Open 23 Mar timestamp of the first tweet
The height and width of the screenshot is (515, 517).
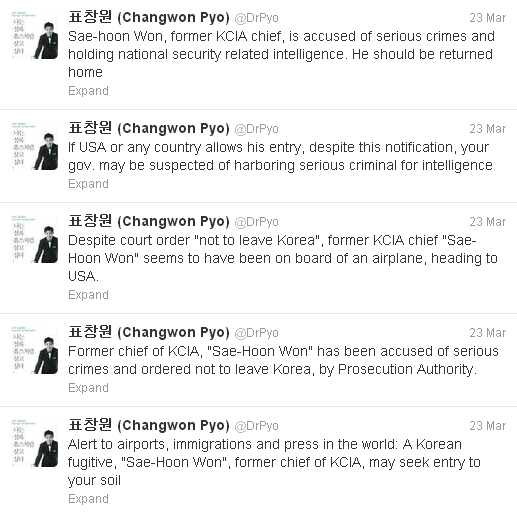(488, 18)
